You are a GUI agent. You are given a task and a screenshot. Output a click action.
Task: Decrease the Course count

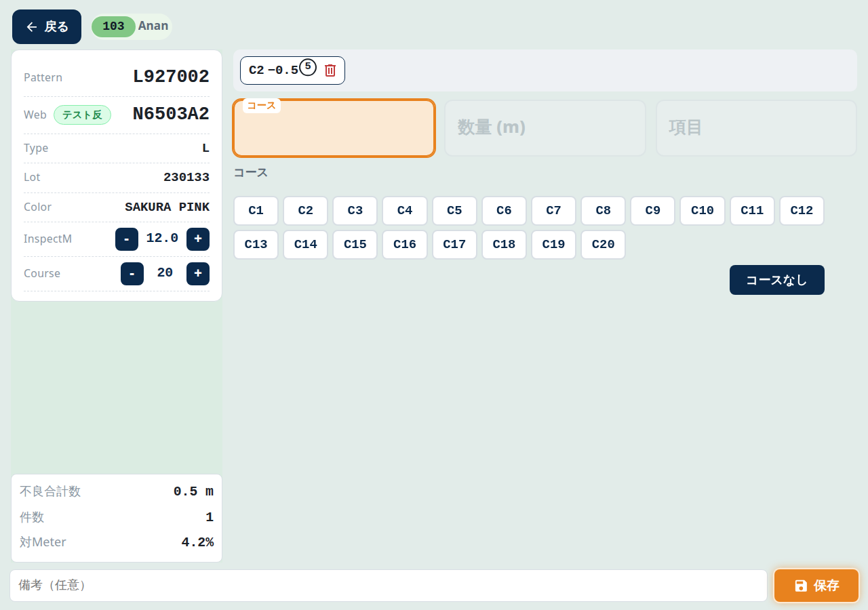coord(132,274)
